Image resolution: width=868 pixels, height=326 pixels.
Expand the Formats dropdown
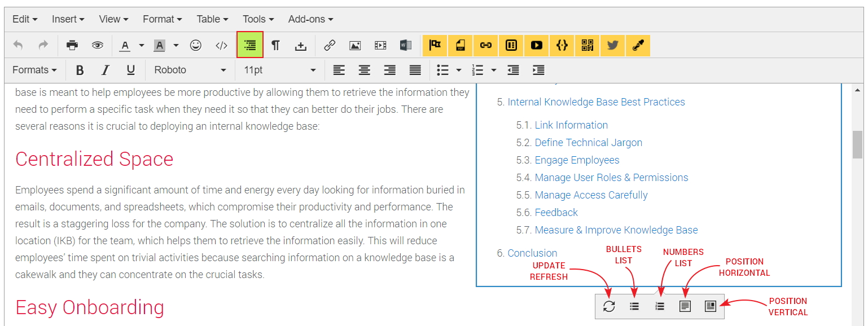(x=34, y=70)
